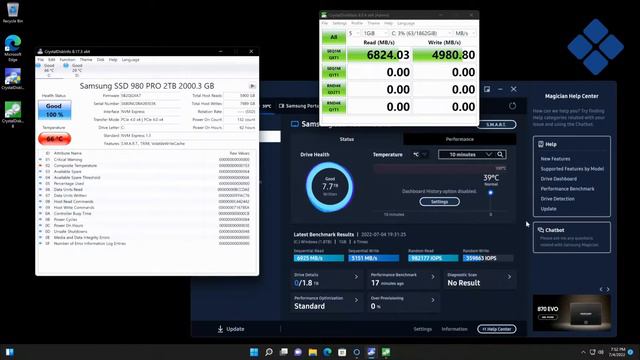Switch to the Performance tab in Magician
This screenshot has width=640, height=360.
click(460, 139)
